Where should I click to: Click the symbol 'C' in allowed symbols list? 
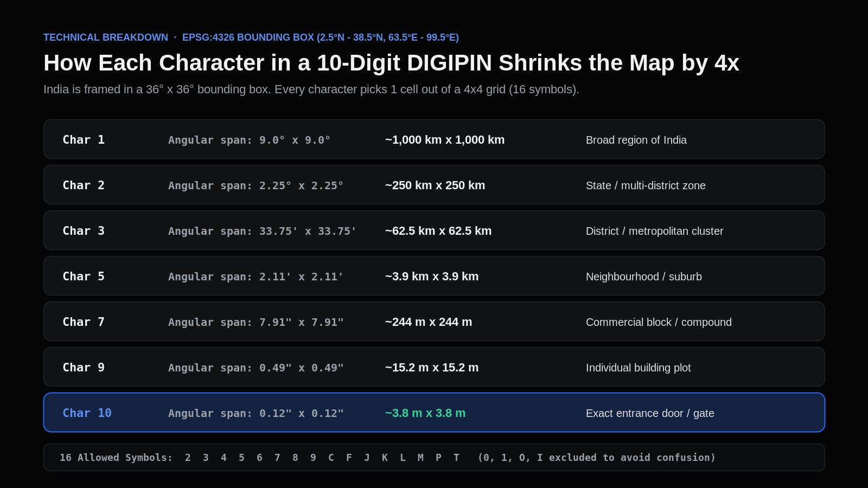[331, 458]
